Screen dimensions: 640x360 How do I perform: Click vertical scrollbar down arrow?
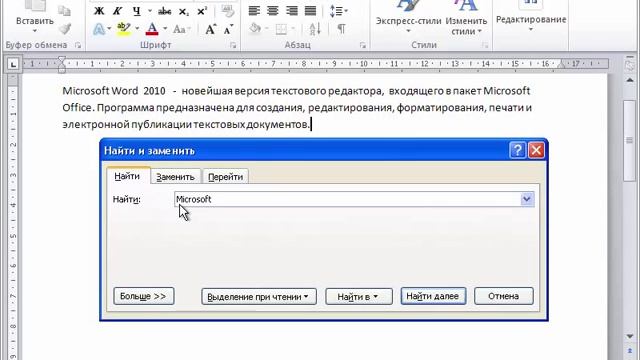630,336
